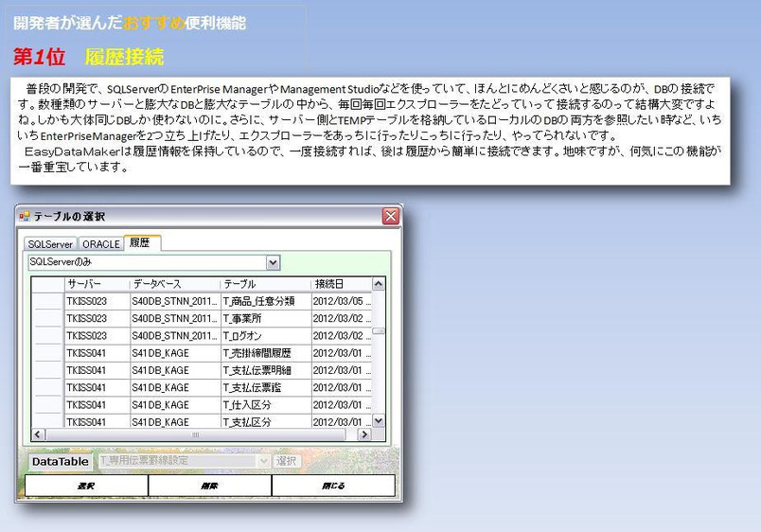761x532 pixels.
Task: Click horizontal scrollbar thumb
Action: pyautogui.click(x=196, y=434)
